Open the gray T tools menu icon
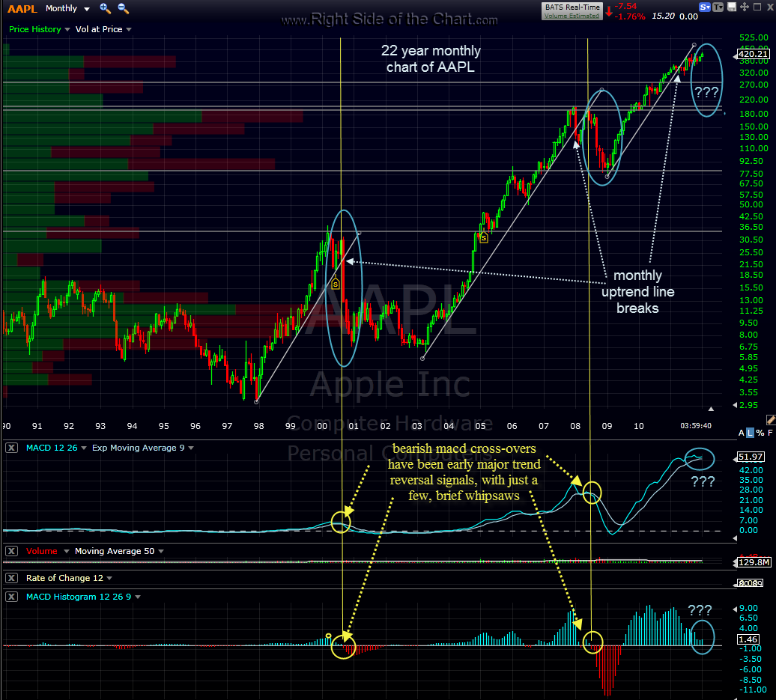 click(x=719, y=7)
